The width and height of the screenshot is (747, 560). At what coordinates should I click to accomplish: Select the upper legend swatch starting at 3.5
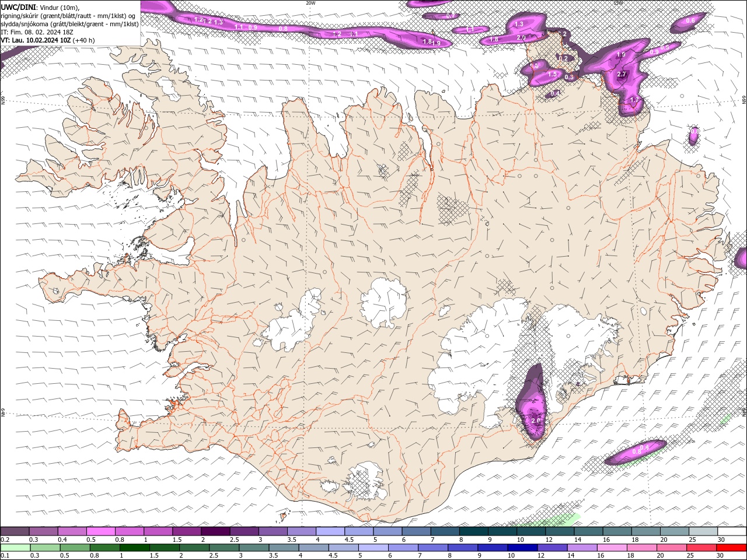(x=301, y=531)
